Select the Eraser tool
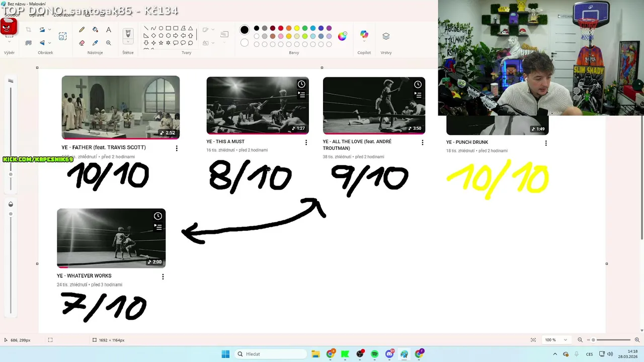 (82, 43)
